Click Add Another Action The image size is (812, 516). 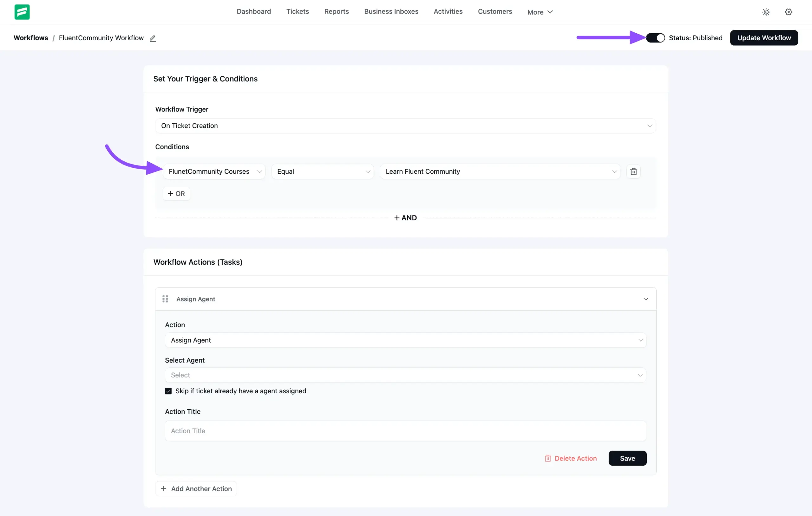tap(196, 489)
